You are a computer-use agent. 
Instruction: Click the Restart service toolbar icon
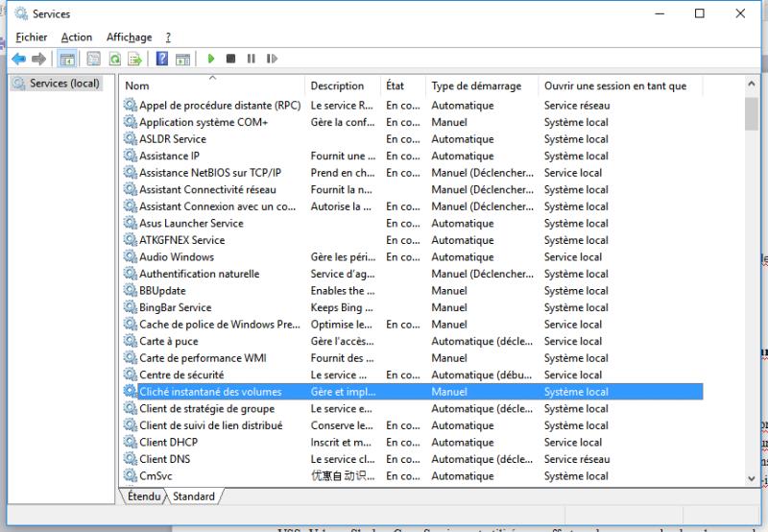click(x=272, y=59)
